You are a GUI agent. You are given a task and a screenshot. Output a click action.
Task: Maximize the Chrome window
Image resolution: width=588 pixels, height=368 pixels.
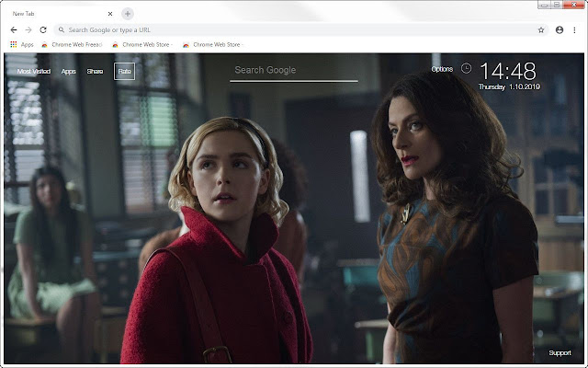[x=557, y=5]
